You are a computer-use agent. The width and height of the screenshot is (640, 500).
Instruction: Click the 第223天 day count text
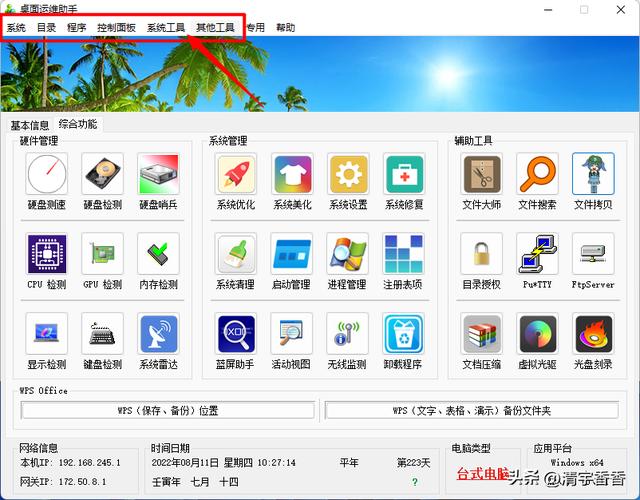pos(413,462)
